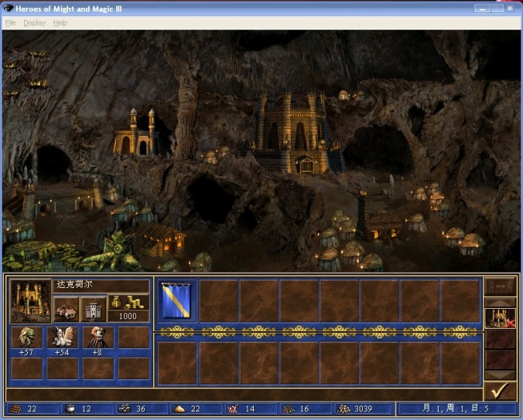Screen dimensions: 523x420
Task: Select the first visiting hero army slot
Action: click(x=177, y=362)
